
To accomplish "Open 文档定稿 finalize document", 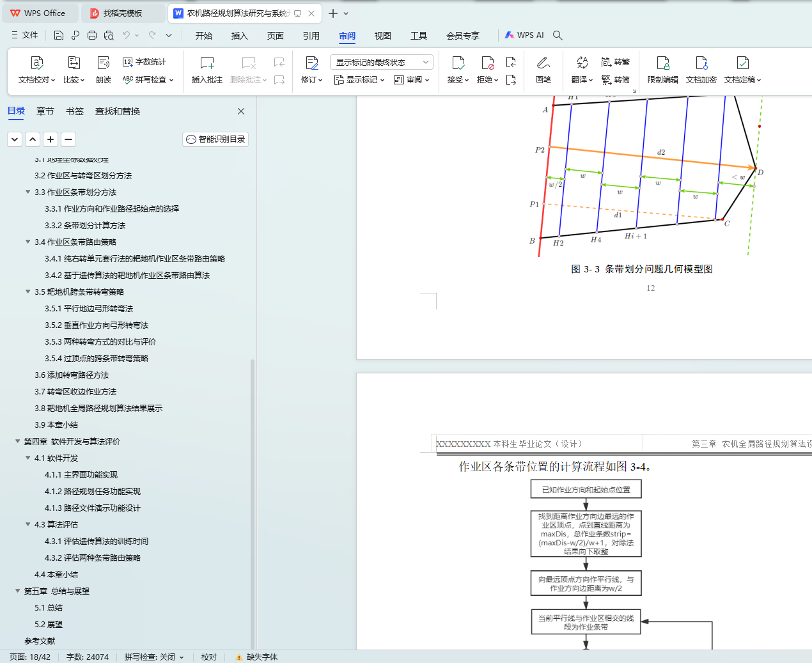I will click(742, 70).
